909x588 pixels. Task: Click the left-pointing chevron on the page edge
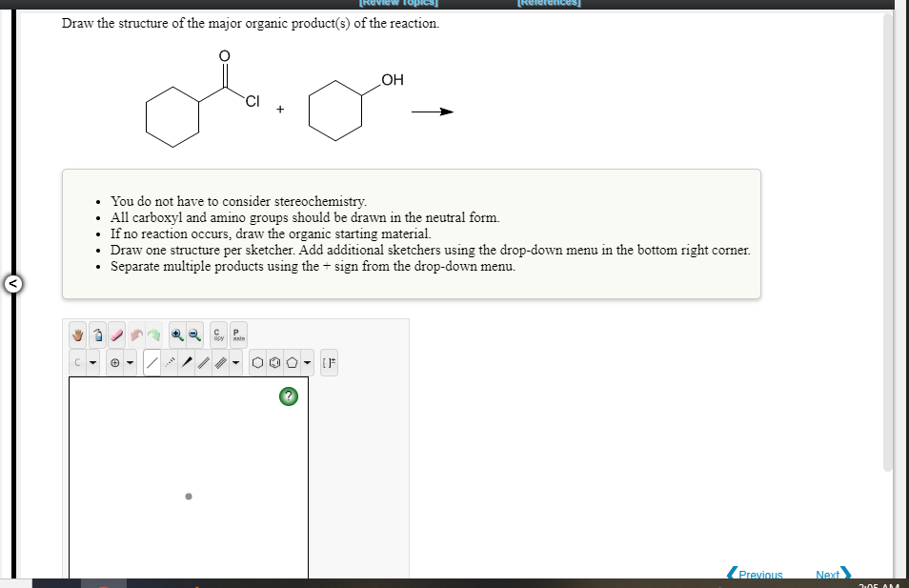coord(11,283)
